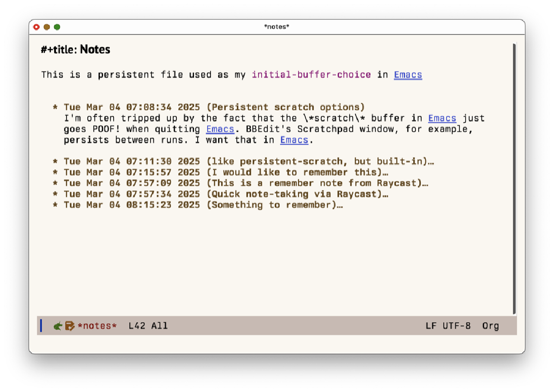Follow the Emacs link in "I want that in Emacs"
This screenshot has width=554, height=392.
[294, 140]
